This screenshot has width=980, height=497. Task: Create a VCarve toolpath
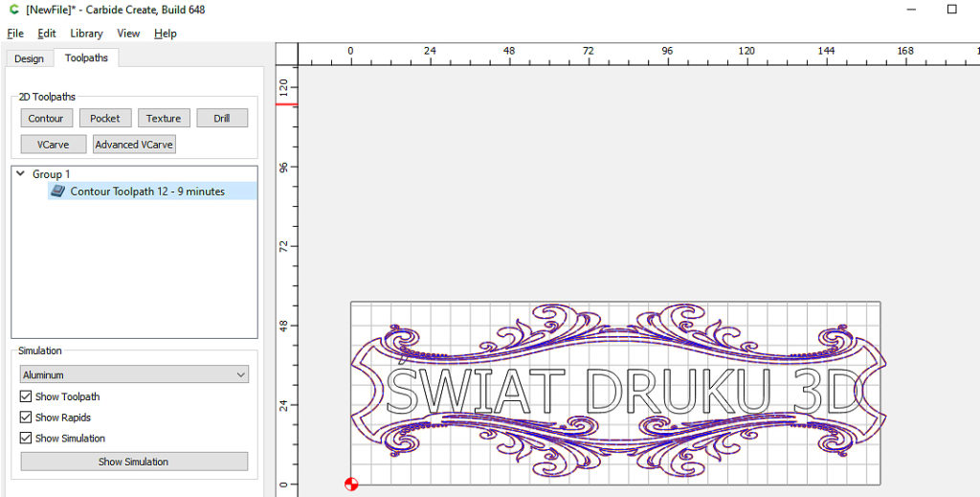tap(54, 145)
